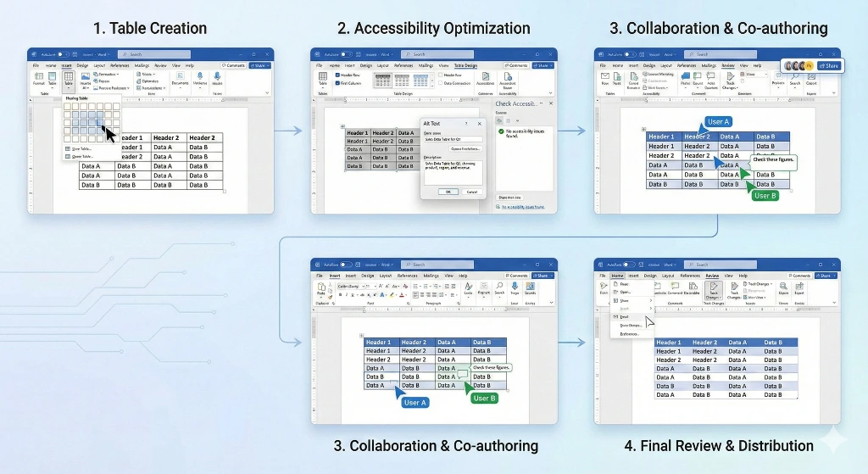
Task: Click OK in Alt Text dialog
Action: (448, 192)
